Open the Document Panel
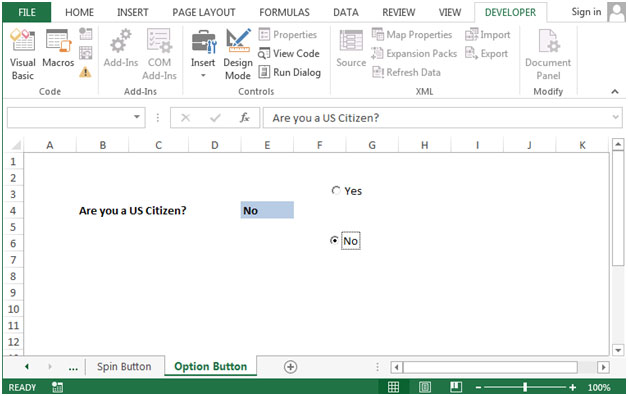628x396 pixels. [x=548, y=54]
